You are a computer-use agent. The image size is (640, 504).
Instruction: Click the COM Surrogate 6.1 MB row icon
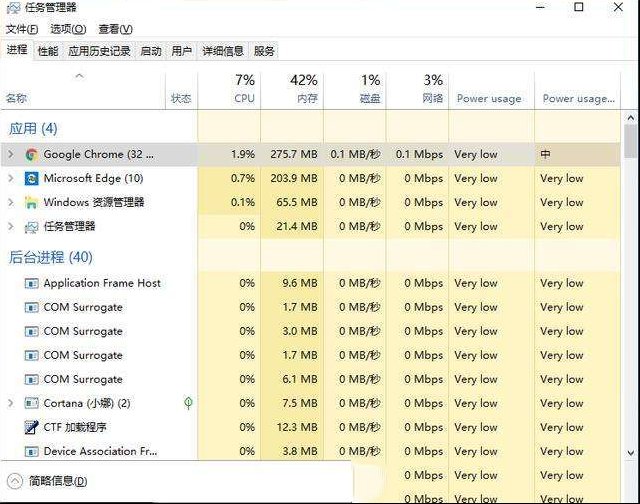point(31,380)
